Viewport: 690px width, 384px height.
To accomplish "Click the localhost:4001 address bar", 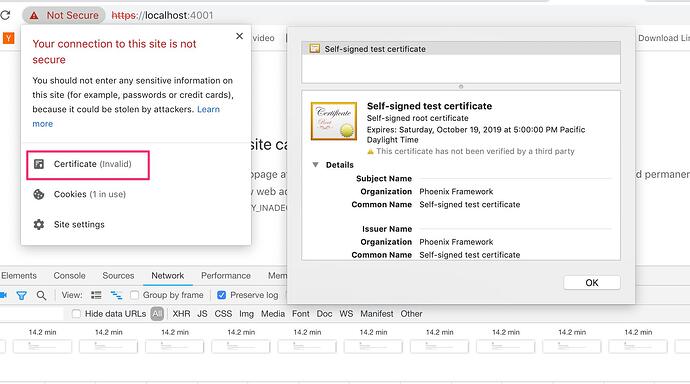I will point(162,15).
